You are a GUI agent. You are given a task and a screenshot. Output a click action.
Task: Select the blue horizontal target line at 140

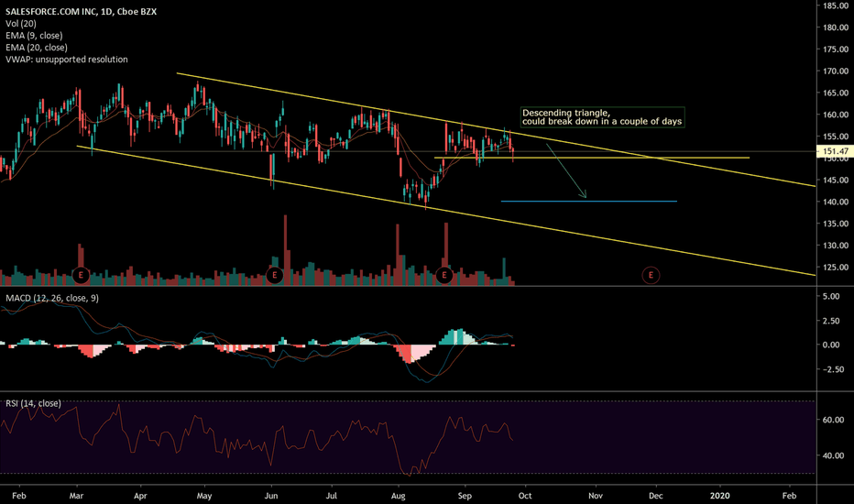[589, 202]
